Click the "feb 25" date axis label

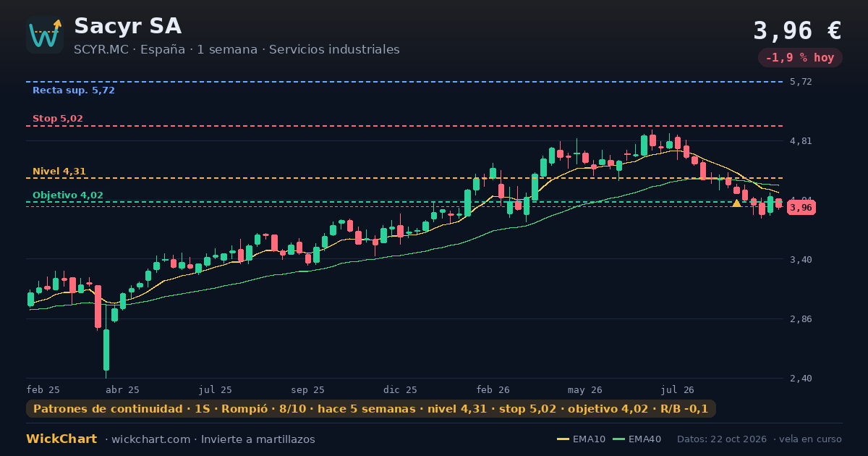coord(43,389)
